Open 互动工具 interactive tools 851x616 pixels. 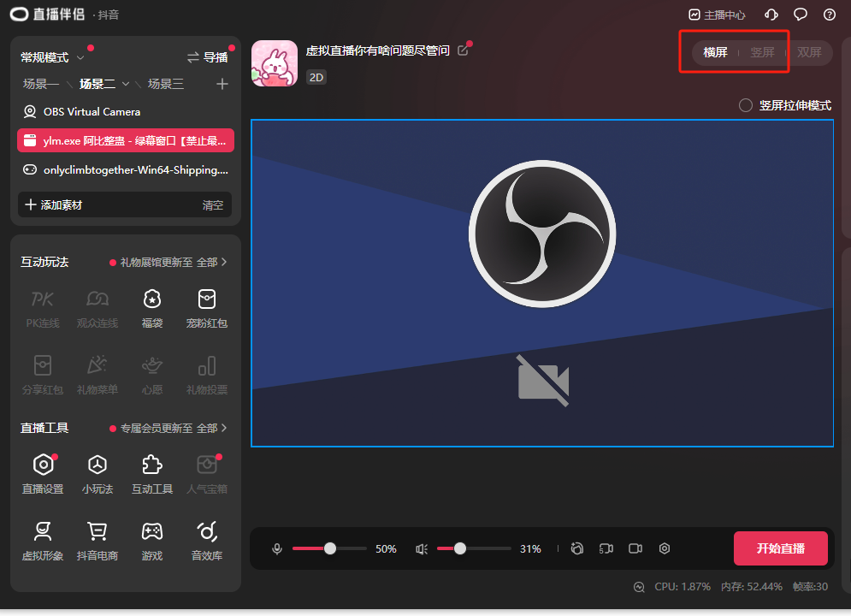(152, 475)
